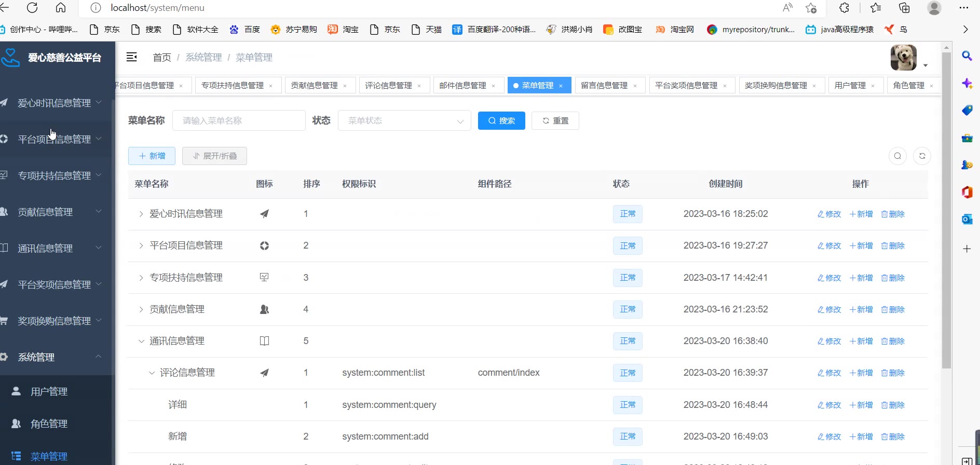The width and height of the screenshot is (980, 465).
Task: Add a new Edge sidebar app
Action: tap(967, 249)
